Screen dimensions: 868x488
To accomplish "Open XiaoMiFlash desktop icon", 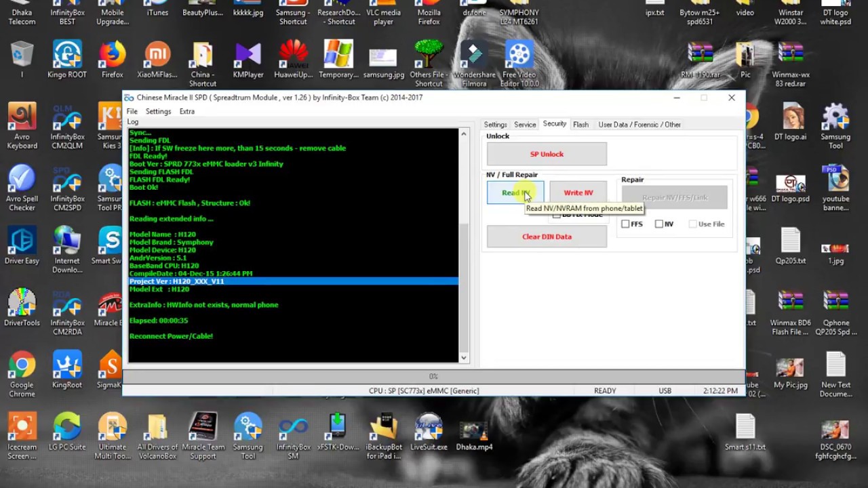I will tap(157, 60).
